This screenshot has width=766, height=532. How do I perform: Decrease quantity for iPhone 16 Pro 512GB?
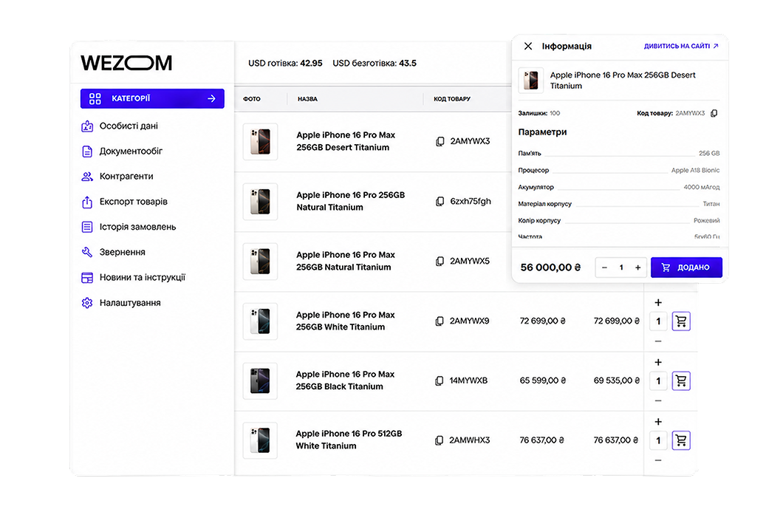point(658,460)
